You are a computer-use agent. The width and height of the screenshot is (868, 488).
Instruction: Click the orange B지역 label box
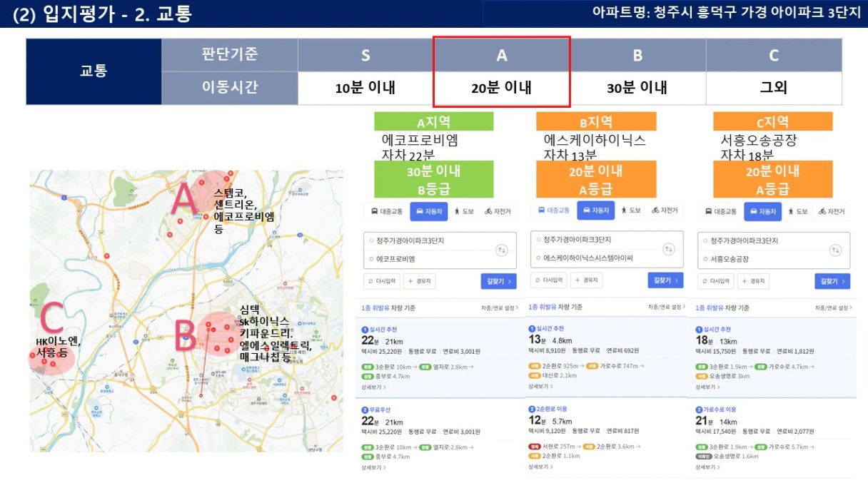point(596,121)
